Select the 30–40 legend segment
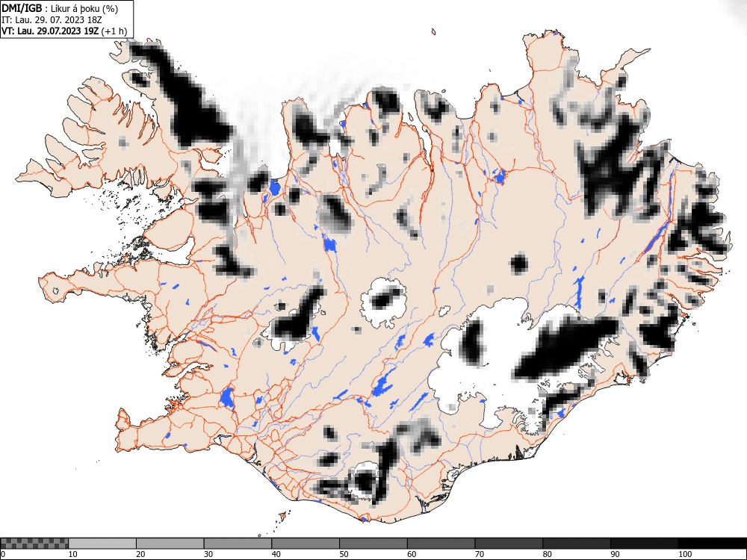 tap(238, 544)
